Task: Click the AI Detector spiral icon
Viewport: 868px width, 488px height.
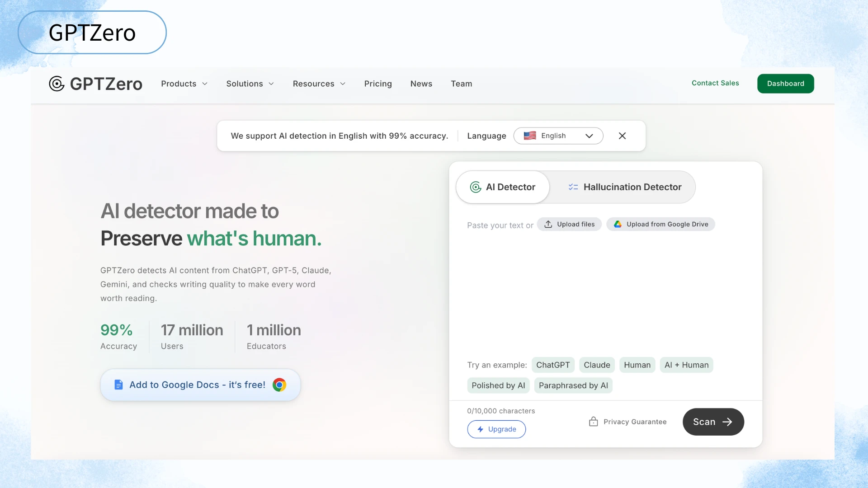Action: coord(476,187)
